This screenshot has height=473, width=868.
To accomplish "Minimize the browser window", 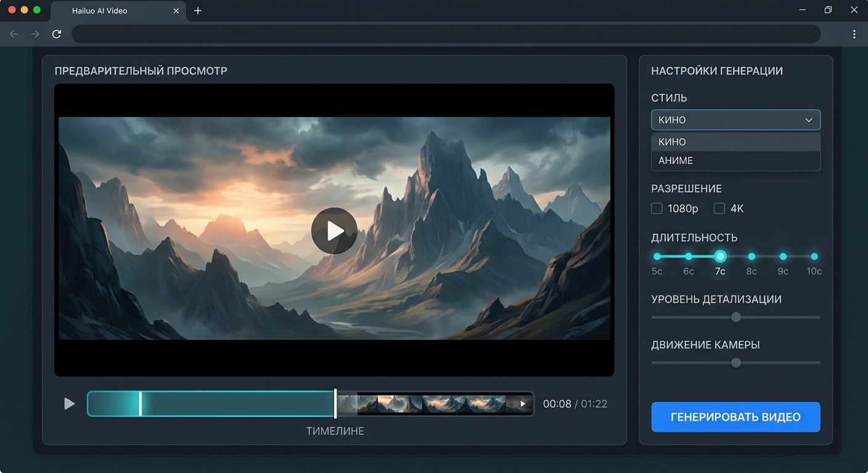I will (803, 10).
